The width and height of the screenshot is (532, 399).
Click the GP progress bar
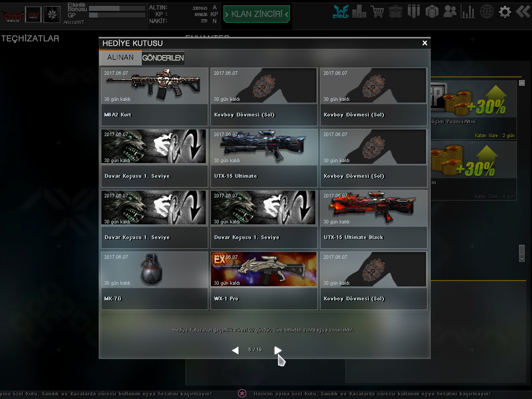pos(117,15)
